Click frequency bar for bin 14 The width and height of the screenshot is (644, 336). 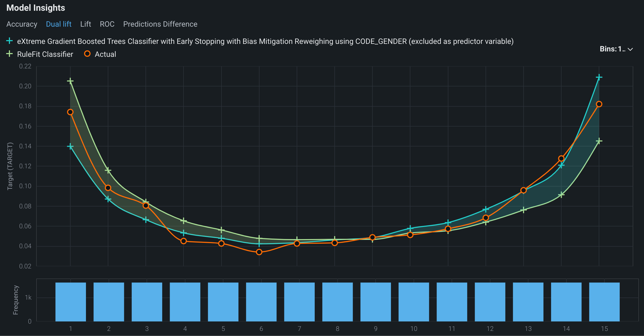click(x=566, y=302)
